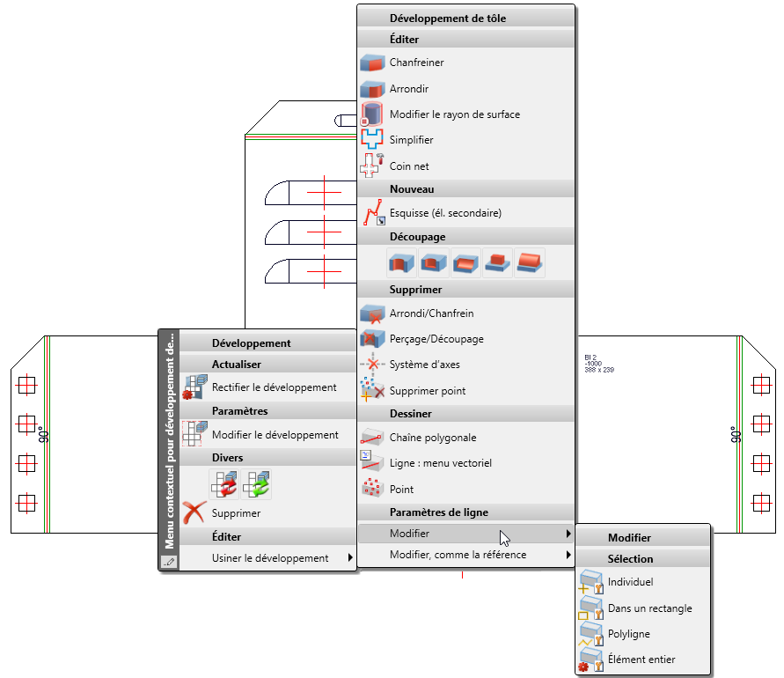Viewport: 784px width, 678px height.
Task: Apply the Coin net corner tool
Action: tap(466, 166)
